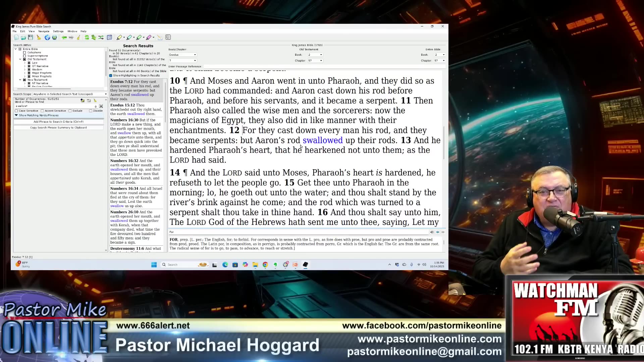644x362 pixels.
Task: Select the pink highlighter tool
Action: pyautogui.click(x=149, y=37)
